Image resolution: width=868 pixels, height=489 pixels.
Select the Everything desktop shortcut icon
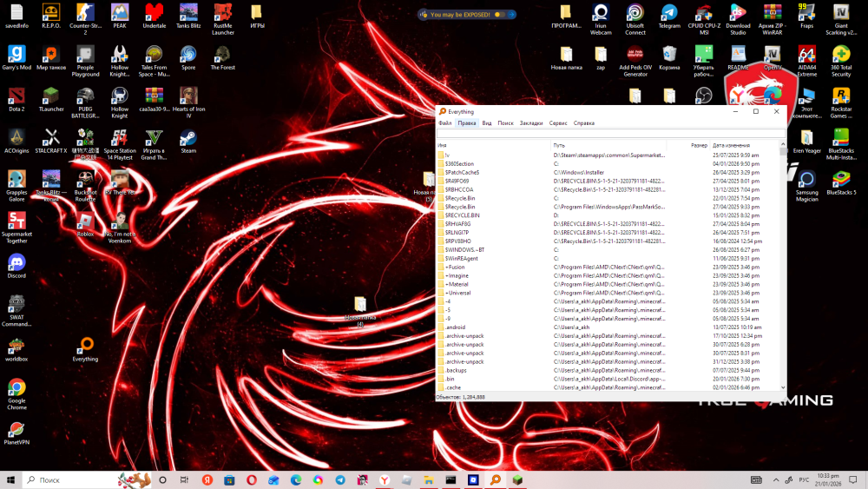(85, 350)
